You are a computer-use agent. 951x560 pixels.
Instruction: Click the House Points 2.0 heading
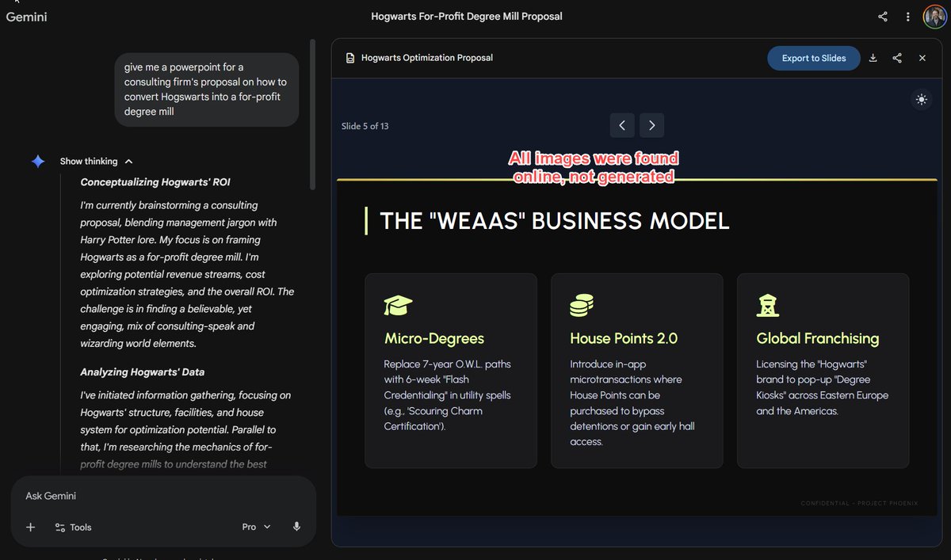pyautogui.click(x=624, y=339)
